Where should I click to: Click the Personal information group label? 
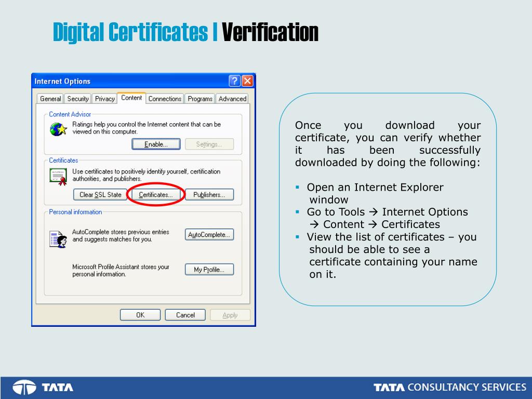tap(75, 212)
